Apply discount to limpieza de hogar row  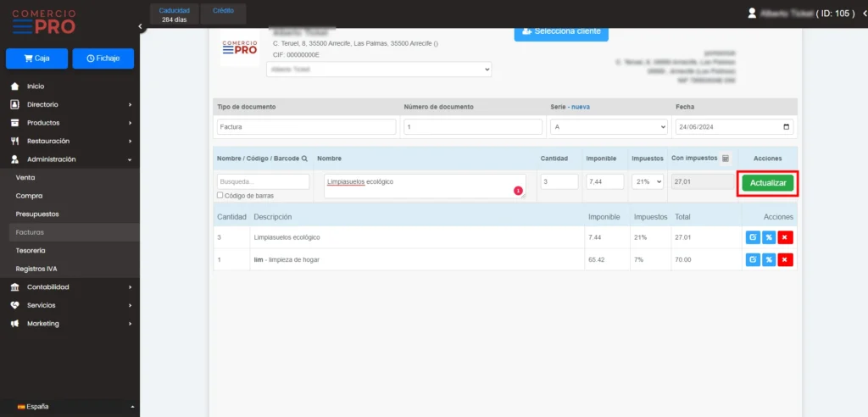coord(769,259)
